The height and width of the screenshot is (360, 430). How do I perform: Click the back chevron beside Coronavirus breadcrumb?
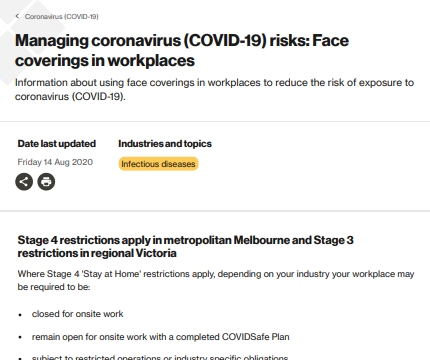click(17, 16)
